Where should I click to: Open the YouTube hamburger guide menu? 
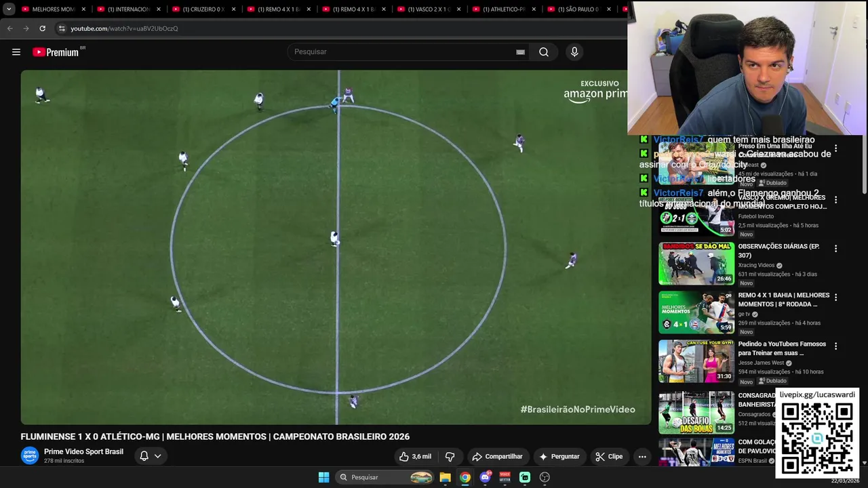pyautogui.click(x=16, y=52)
